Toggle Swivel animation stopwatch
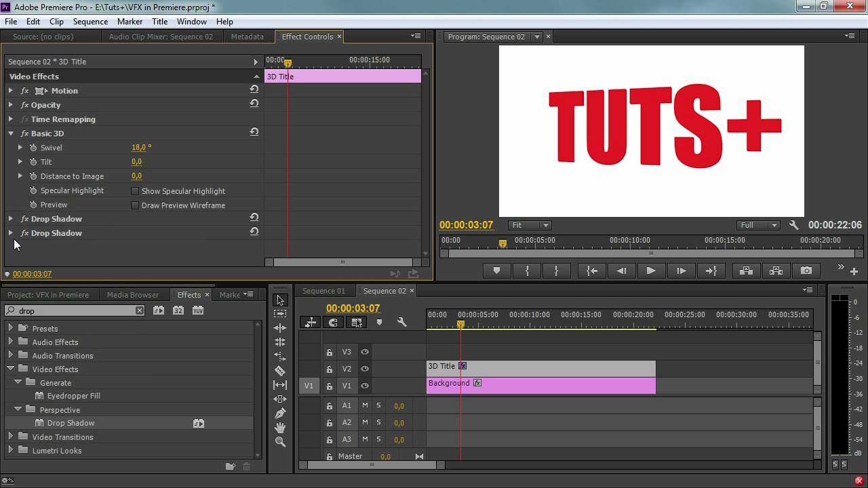868x488 pixels. [33, 148]
